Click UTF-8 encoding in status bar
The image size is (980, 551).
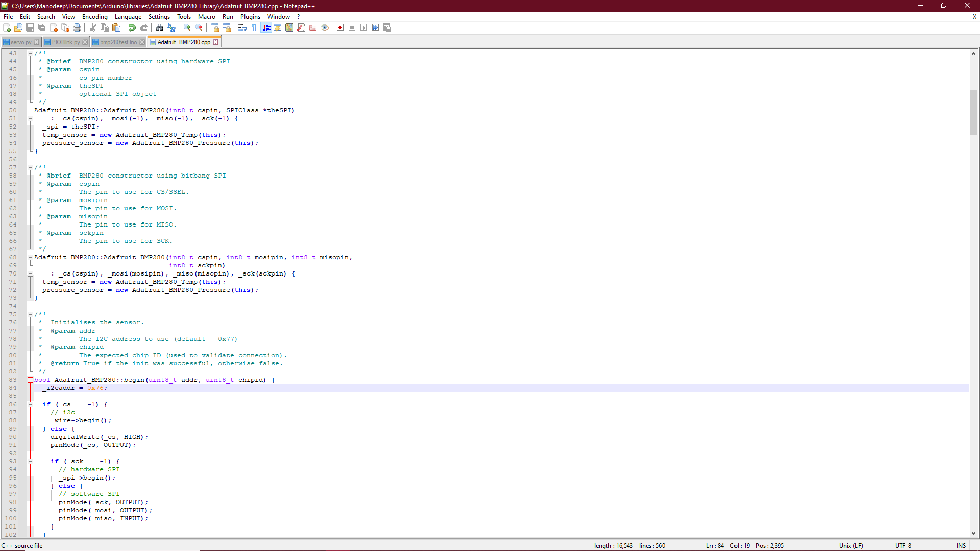click(x=903, y=545)
